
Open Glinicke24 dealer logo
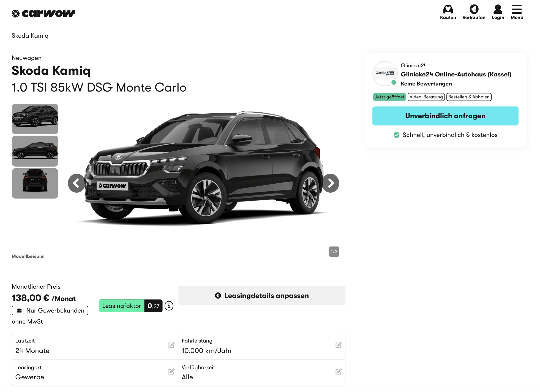(x=385, y=73)
